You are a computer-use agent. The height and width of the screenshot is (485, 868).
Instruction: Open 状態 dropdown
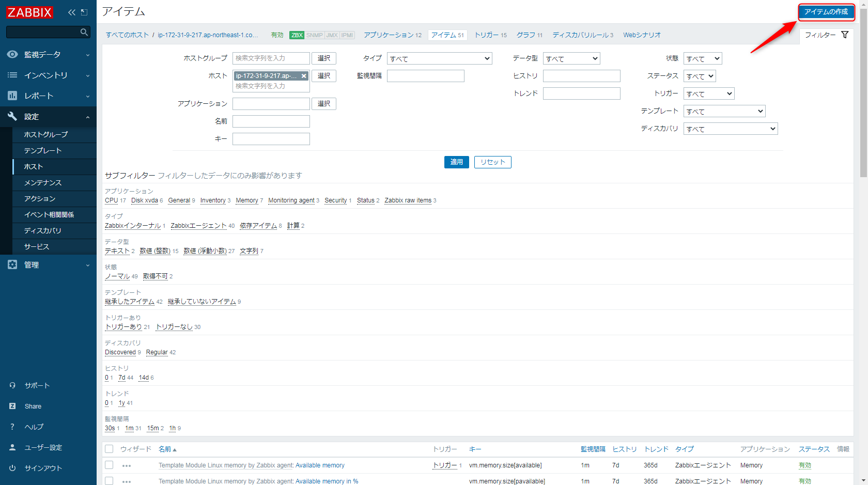point(703,58)
